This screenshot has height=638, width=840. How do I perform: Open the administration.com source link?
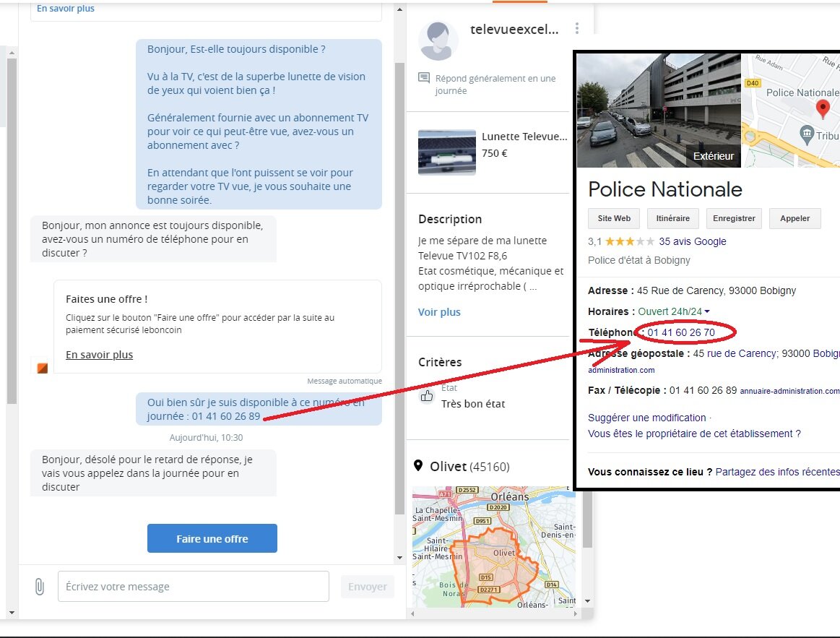click(621, 370)
